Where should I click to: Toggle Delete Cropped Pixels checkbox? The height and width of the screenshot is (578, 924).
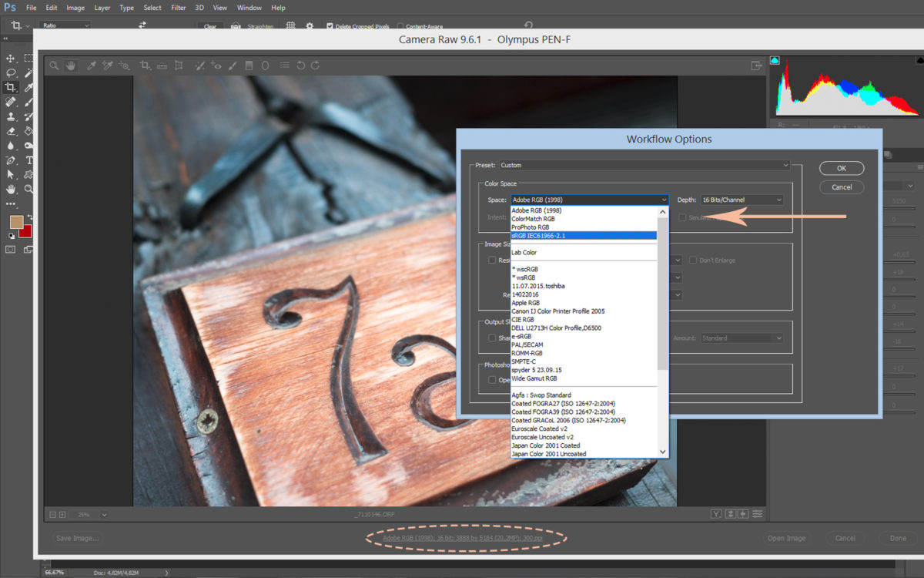[330, 26]
